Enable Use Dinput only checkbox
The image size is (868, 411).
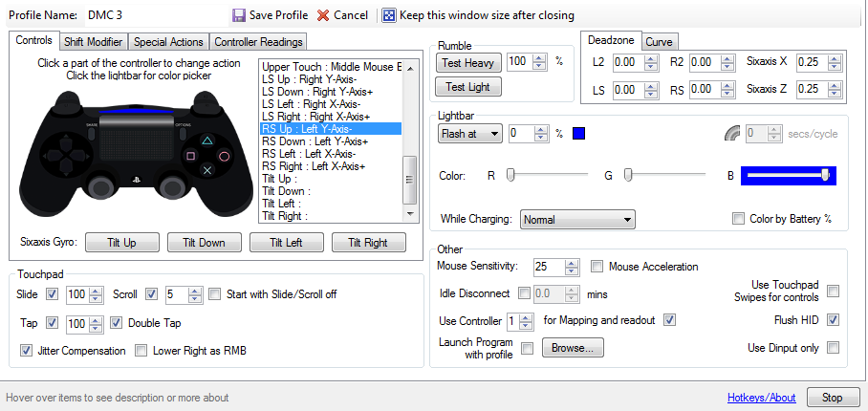(x=833, y=347)
